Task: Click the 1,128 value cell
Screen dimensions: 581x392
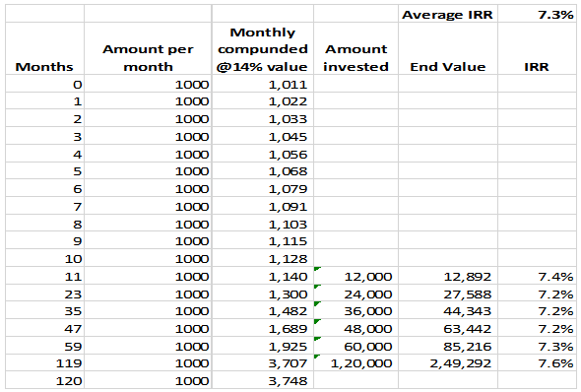Action: [x=263, y=258]
